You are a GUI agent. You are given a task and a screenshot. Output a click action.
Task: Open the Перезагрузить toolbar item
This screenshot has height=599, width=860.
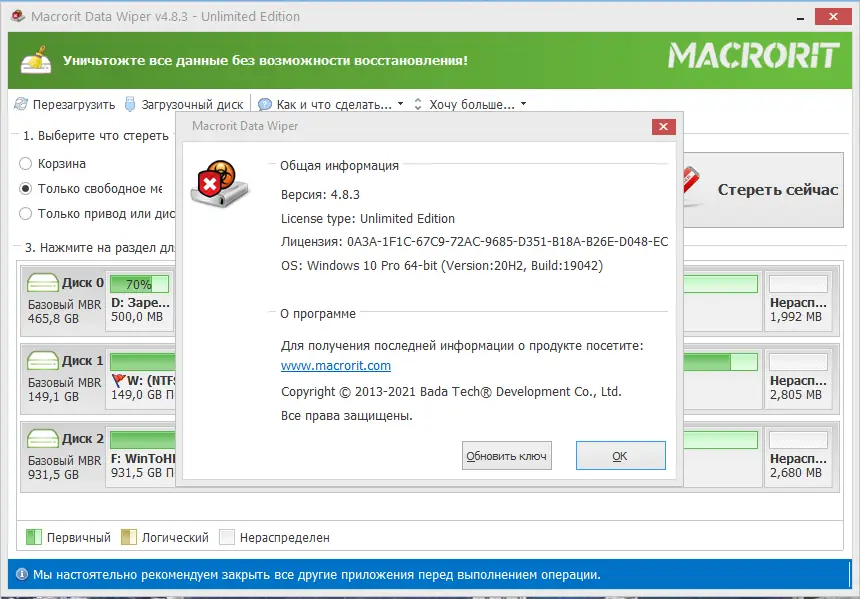point(65,104)
